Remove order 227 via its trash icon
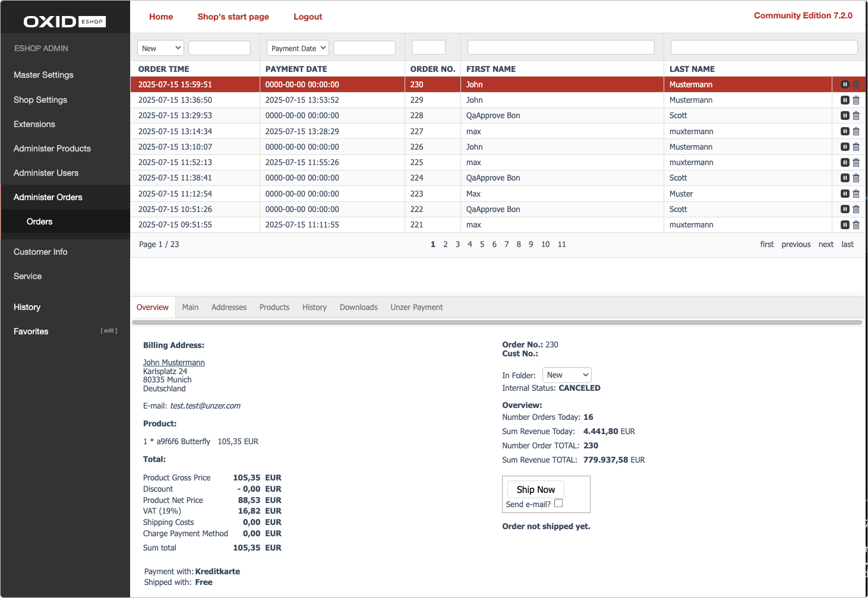The image size is (868, 598). 856,131
